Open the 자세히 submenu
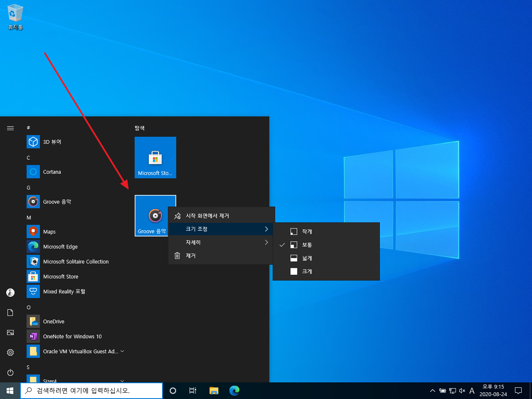The width and height of the screenshot is (532, 399). (x=221, y=242)
